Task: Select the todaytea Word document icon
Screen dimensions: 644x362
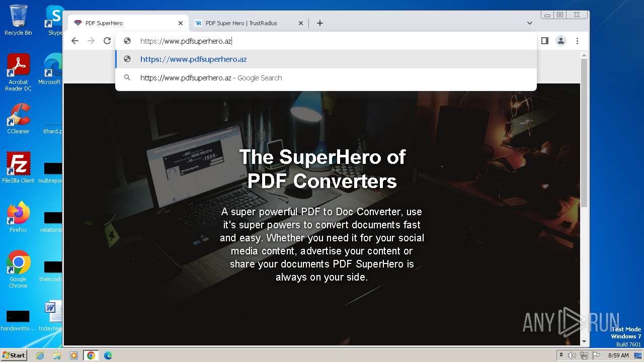Action: coord(51,316)
